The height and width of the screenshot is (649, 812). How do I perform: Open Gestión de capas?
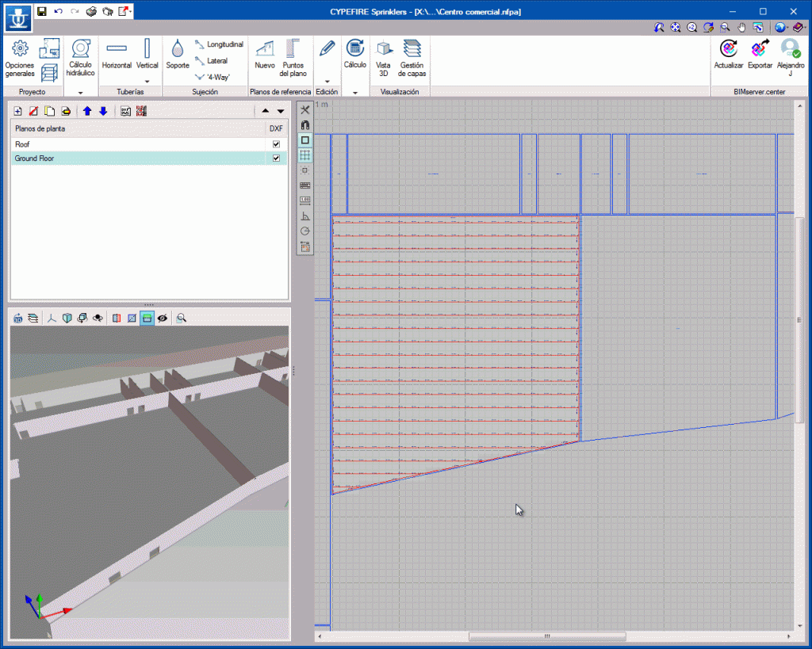pyautogui.click(x=412, y=58)
